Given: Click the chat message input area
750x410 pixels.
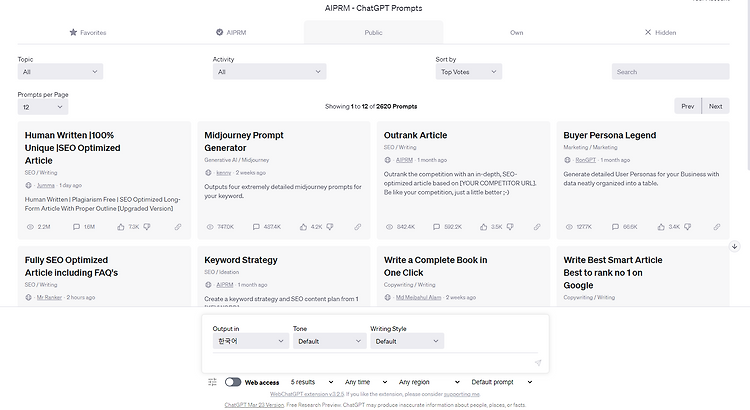Looking at the screenshot, I should tap(372, 363).
